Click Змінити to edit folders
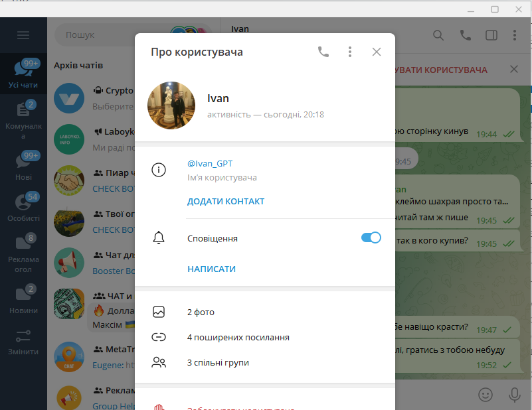Image resolution: width=532 pixels, height=410 pixels. (23, 342)
